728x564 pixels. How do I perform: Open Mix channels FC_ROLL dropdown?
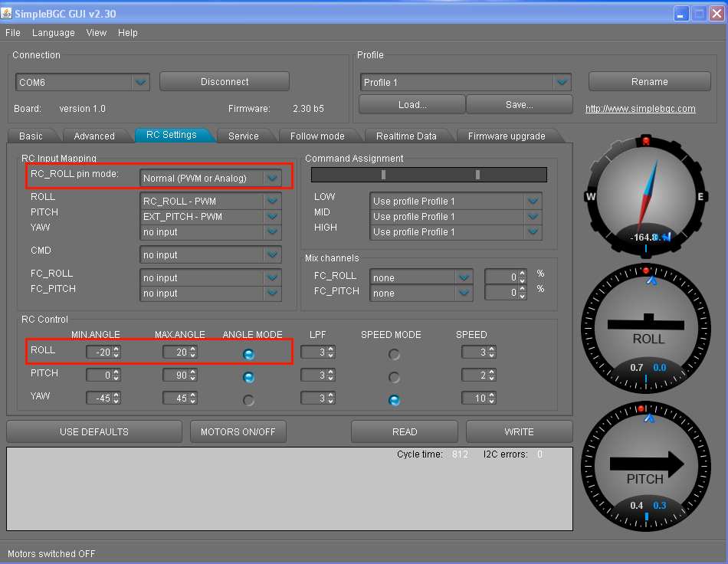421,277
